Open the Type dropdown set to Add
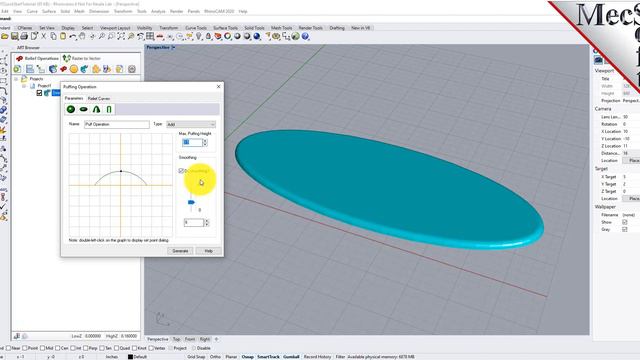Image resolution: width=640 pixels, height=360 pixels. pyautogui.click(x=191, y=124)
